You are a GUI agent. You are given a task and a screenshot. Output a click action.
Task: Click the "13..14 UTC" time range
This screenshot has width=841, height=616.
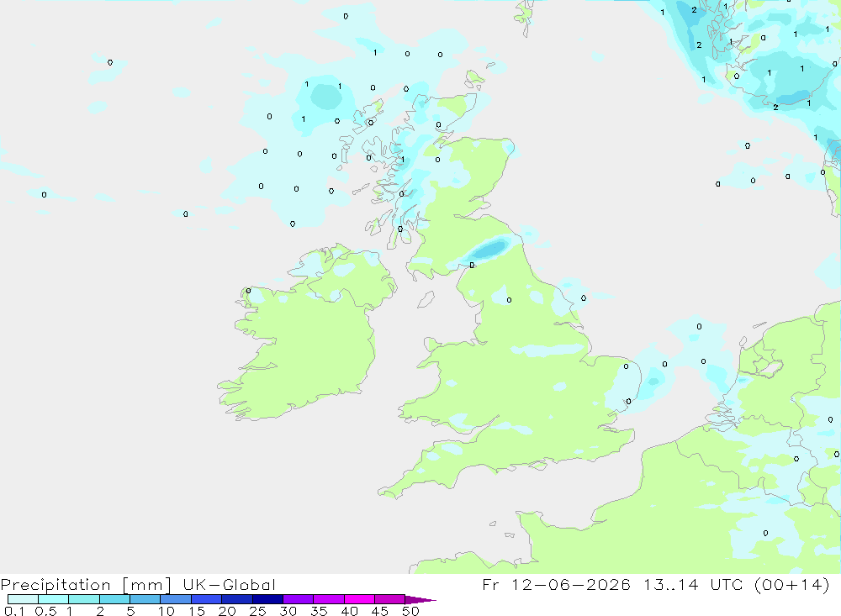coord(694,584)
